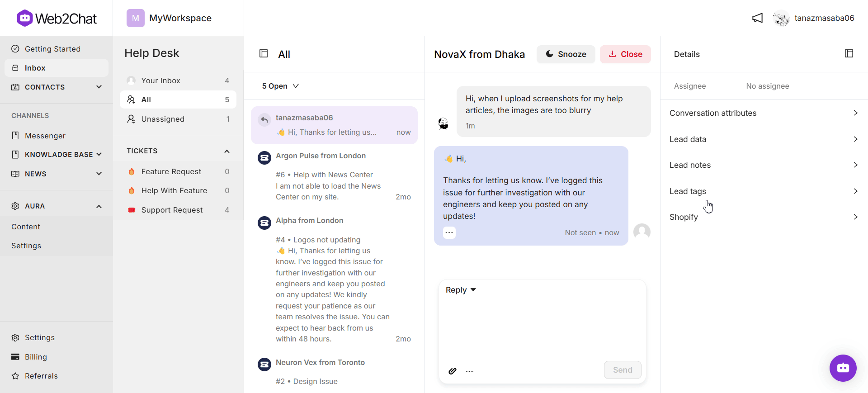This screenshot has width=868, height=393.
Task: Expand the KNOWLADGE BASE menu
Action: click(x=57, y=154)
